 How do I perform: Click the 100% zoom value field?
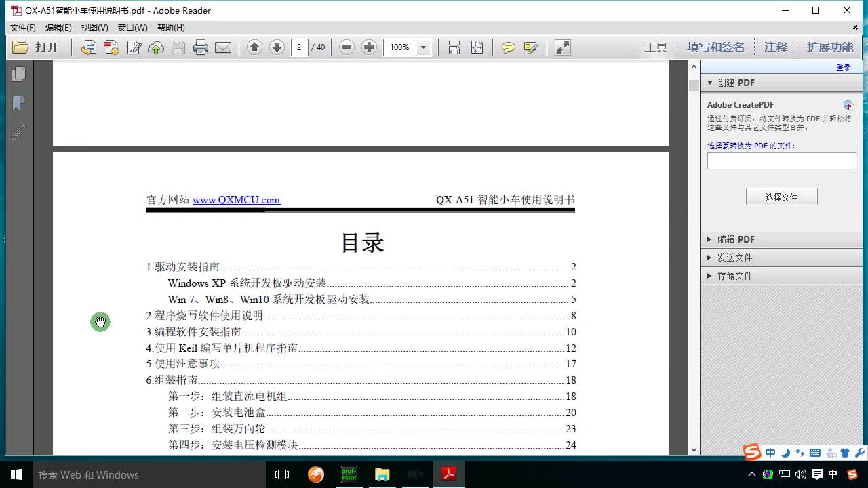coord(399,47)
